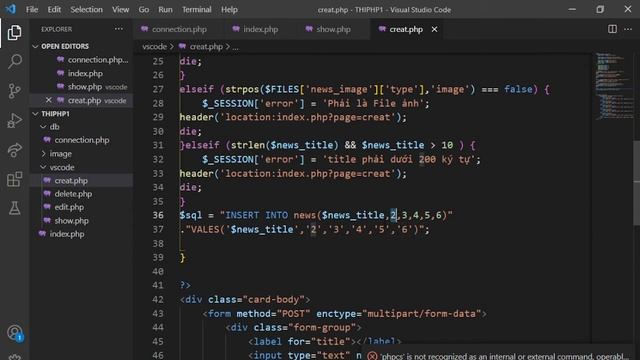Place cursor on $sql INSERT INTO line
640x360 pixels.
click(x=316, y=215)
